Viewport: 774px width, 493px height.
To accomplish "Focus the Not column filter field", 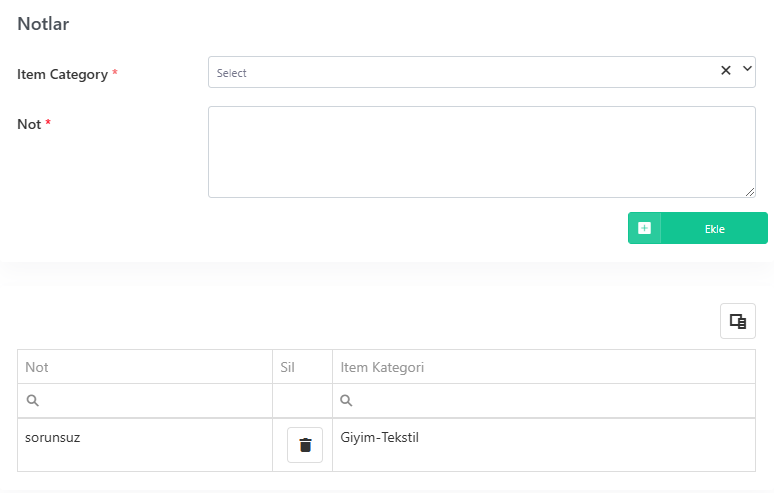I will (145, 401).
